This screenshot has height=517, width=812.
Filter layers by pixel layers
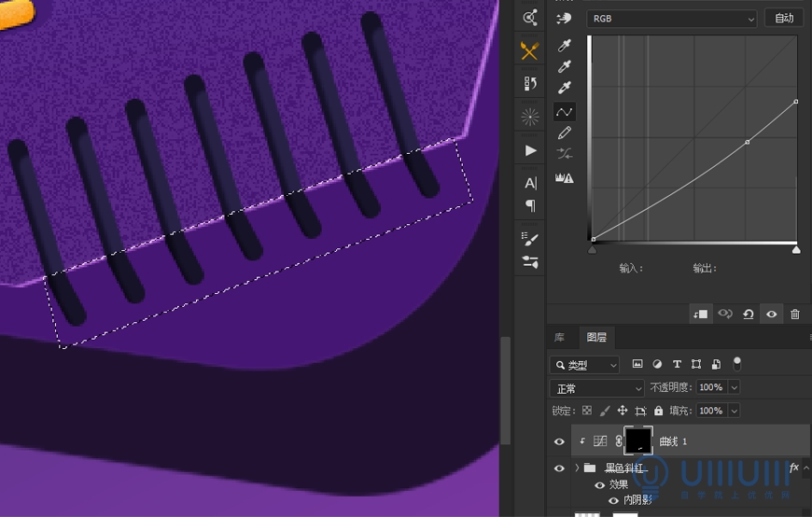tap(637, 364)
